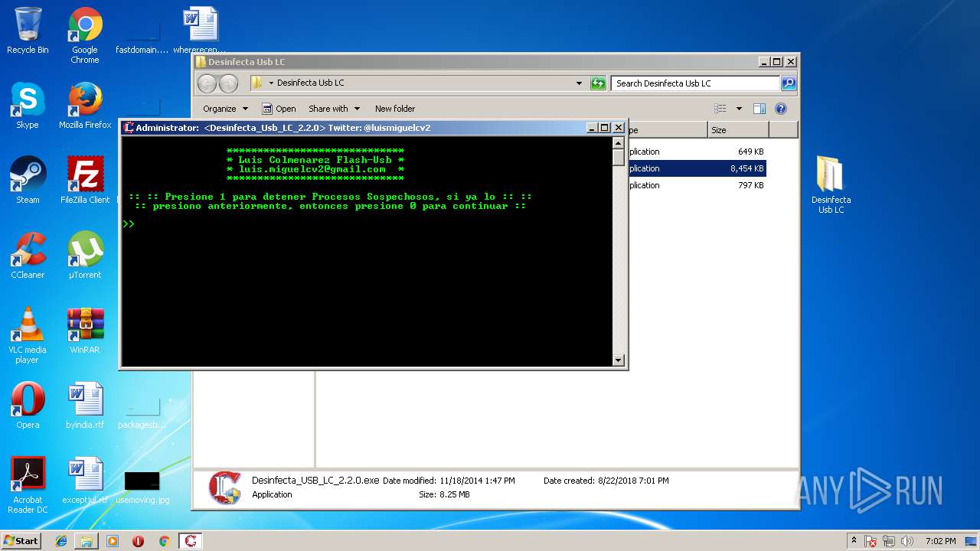
Task: Open Windows Explorer from the taskbar
Action: click(x=87, y=541)
